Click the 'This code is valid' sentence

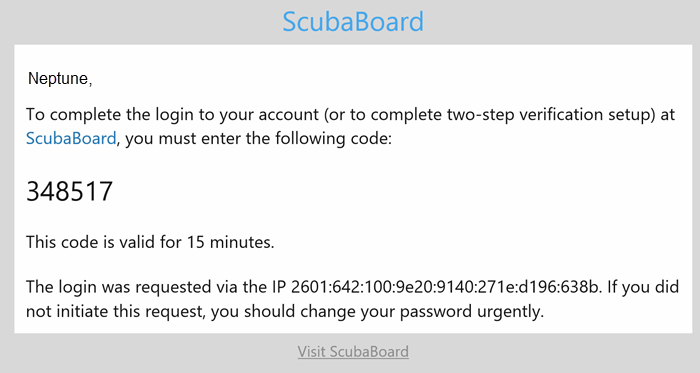tap(150, 242)
